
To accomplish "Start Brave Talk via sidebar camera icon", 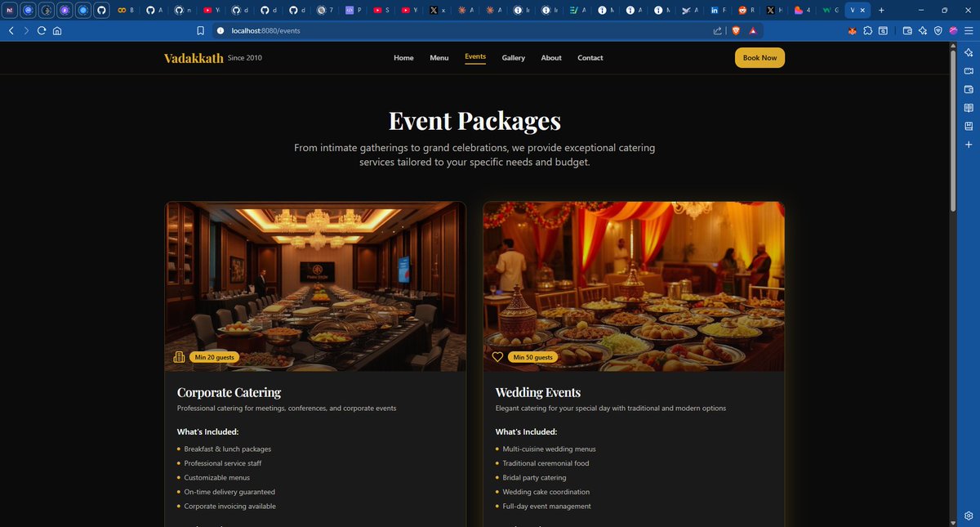I will pyautogui.click(x=968, y=70).
